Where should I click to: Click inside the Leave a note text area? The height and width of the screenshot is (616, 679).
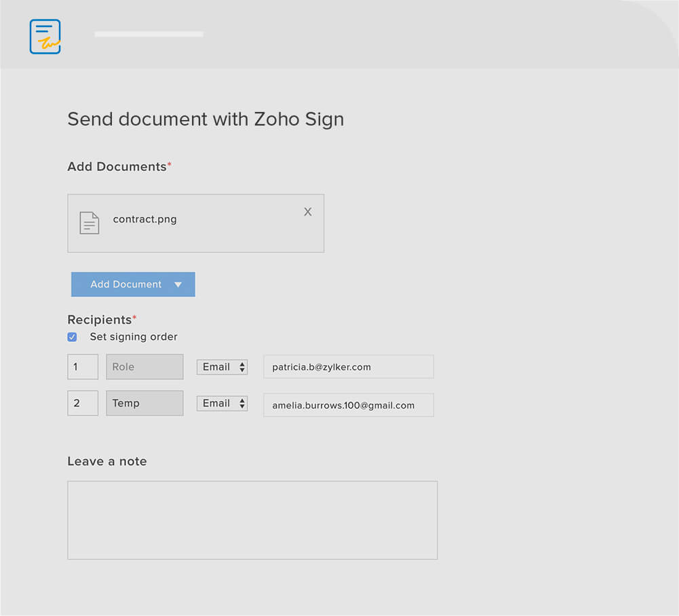(252, 520)
